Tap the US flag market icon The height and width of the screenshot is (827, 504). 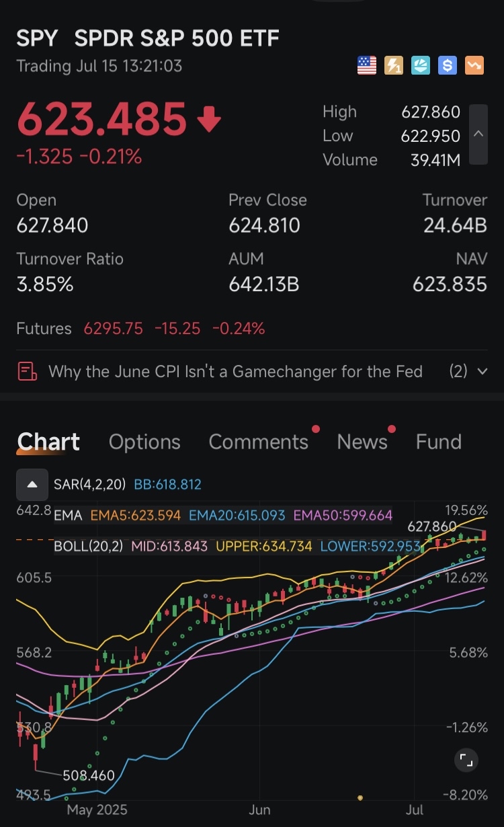click(367, 65)
